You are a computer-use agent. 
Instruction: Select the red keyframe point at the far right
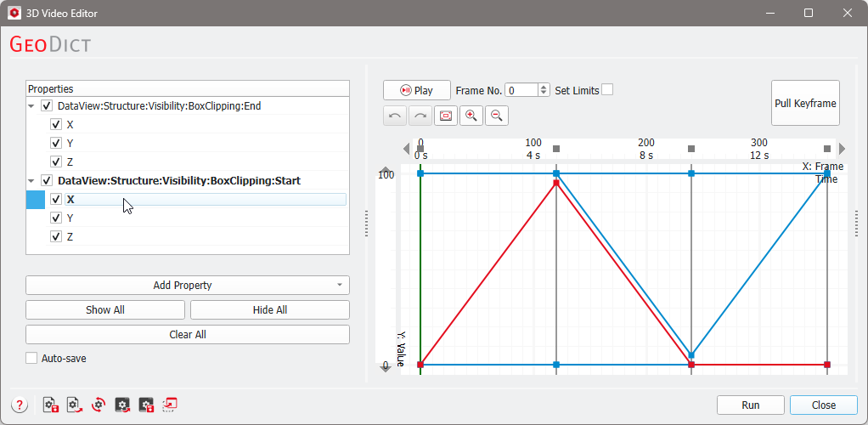[827, 365]
